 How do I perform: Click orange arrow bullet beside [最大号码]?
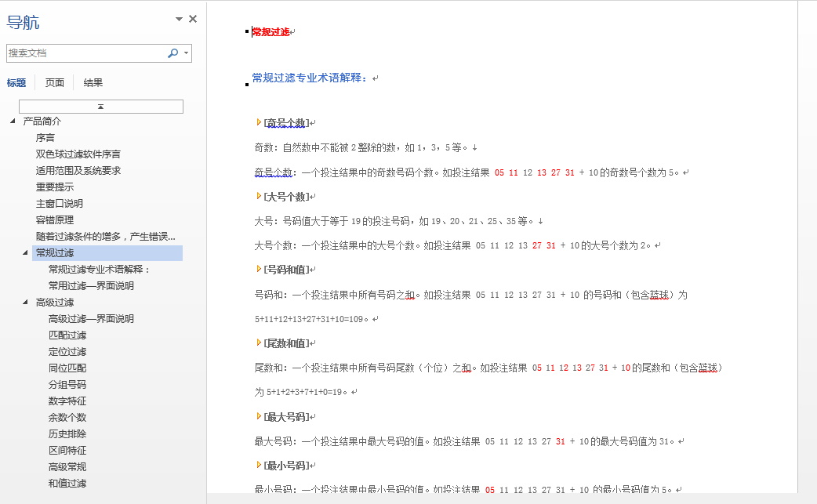click(x=260, y=416)
